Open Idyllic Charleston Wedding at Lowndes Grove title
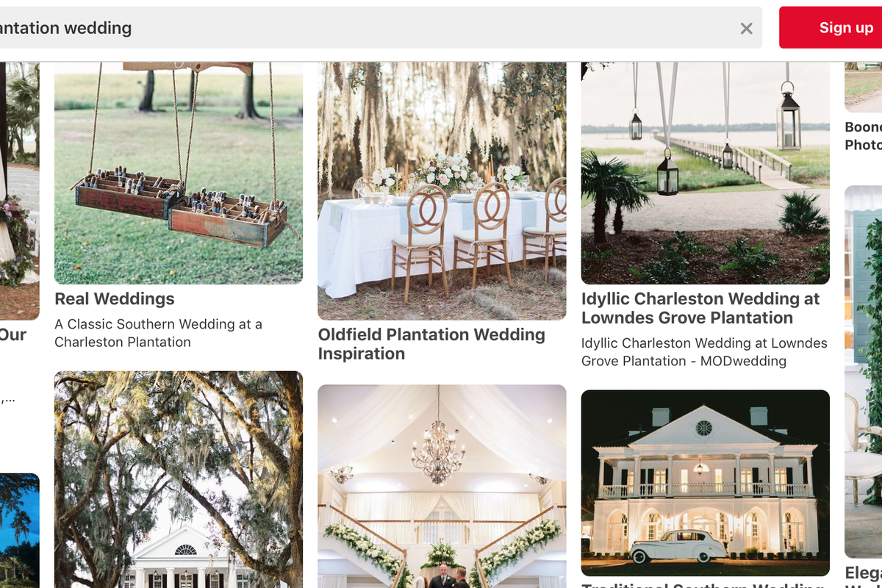The image size is (882, 588). click(x=700, y=309)
